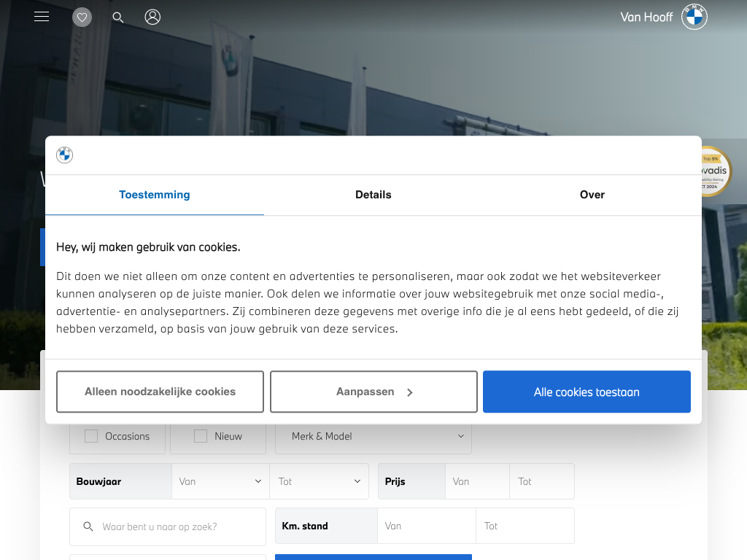The height and width of the screenshot is (560, 747).
Task: Open favorites via heart icon
Action: point(82,17)
